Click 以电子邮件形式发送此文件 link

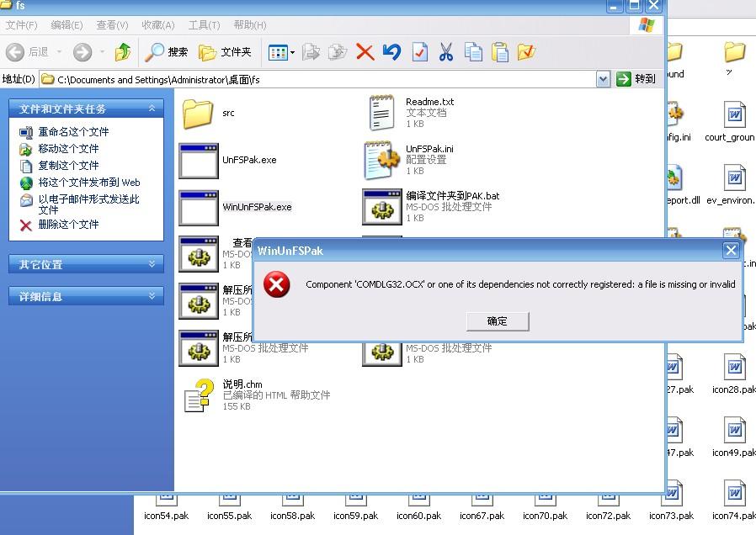coord(88,204)
